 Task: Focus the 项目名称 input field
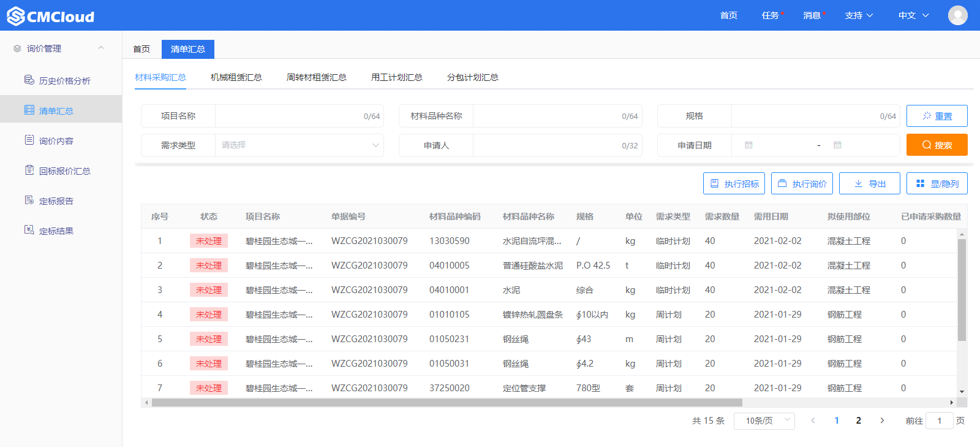click(300, 116)
